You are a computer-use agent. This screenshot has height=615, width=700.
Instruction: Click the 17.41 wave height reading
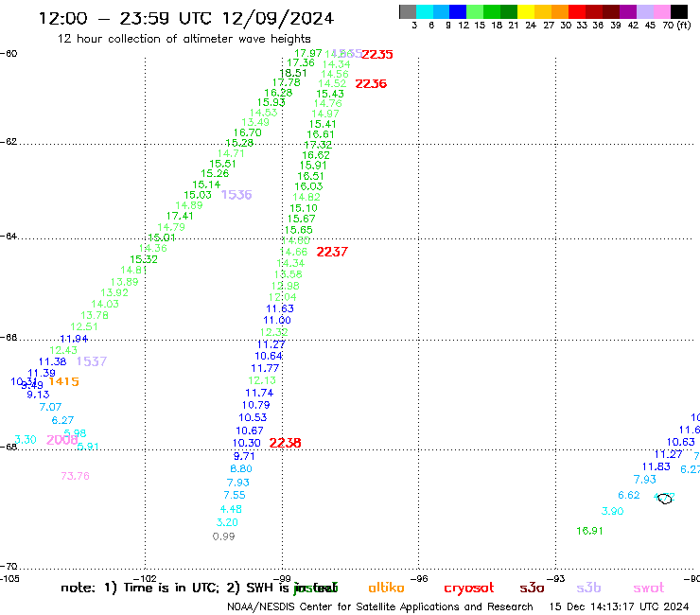click(x=180, y=216)
